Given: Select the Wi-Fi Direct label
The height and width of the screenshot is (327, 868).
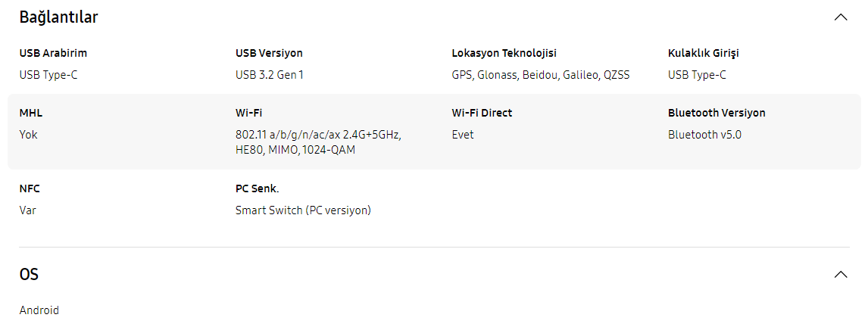Looking at the screenshot, I should click(x=482, y=113).
